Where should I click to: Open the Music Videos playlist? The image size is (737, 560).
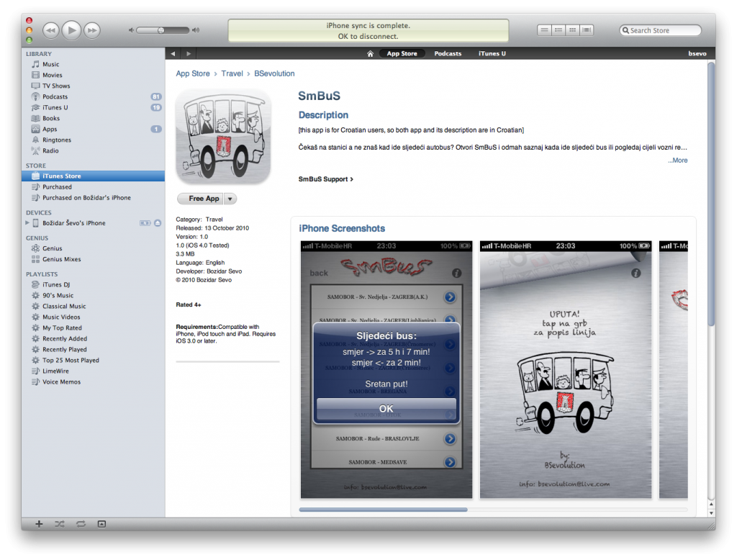click(x=93, y=317)
